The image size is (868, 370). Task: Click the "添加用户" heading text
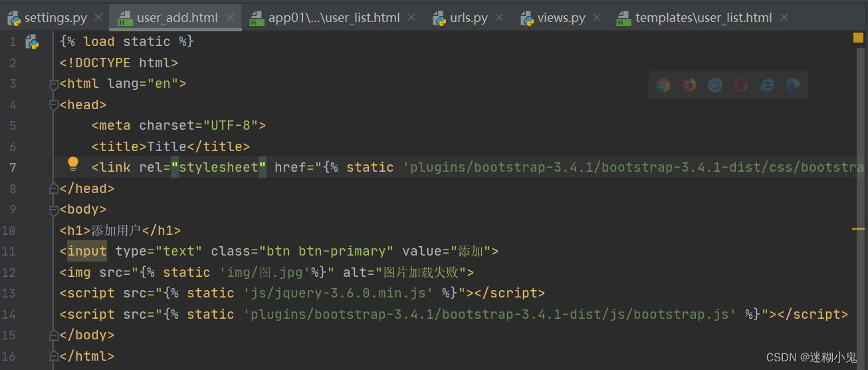tap(116, 231)
